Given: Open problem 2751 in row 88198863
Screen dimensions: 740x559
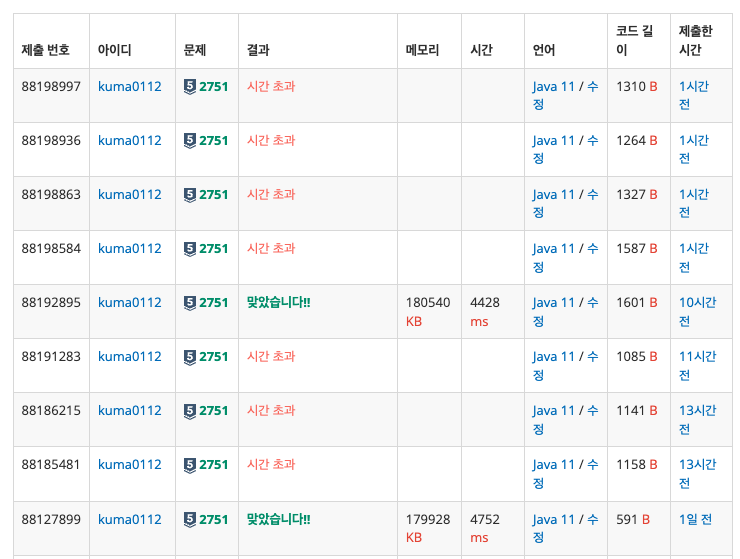Looking at the screenshot, I should (x=214, y=195).
